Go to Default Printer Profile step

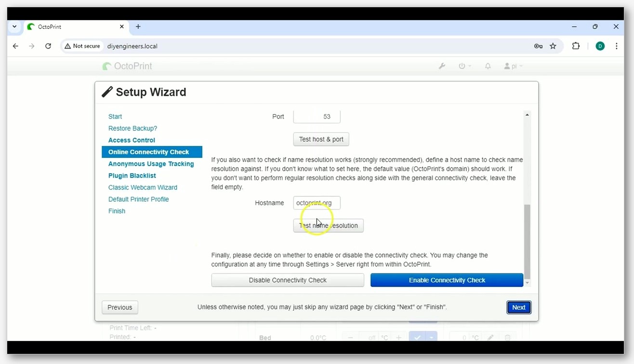point(138,199)
